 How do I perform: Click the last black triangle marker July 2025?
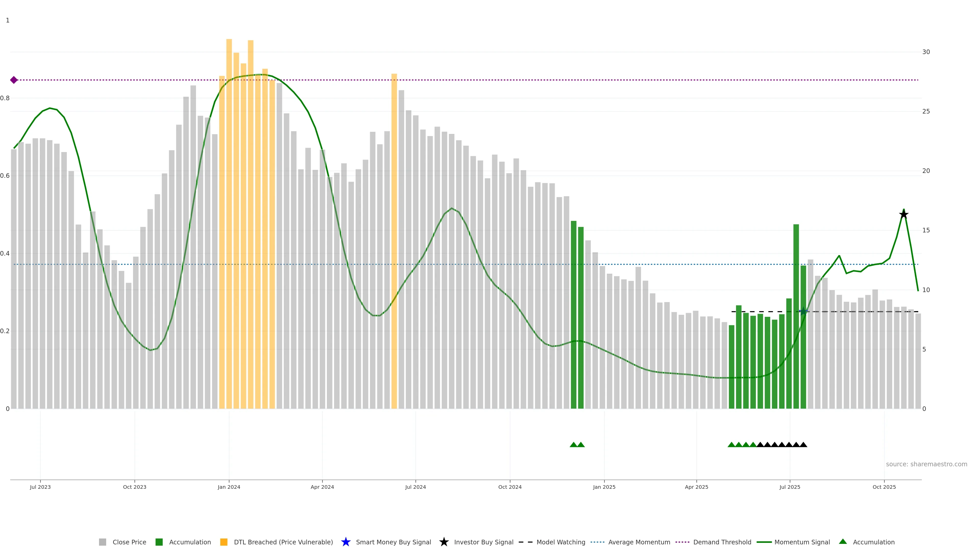[803, 445]
